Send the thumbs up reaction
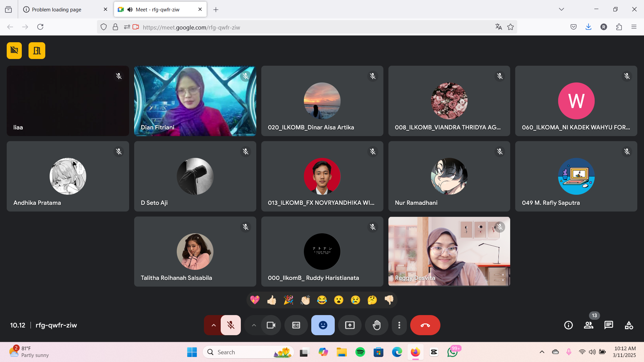This screenshot has width=644, height=362. pos(272,300)
